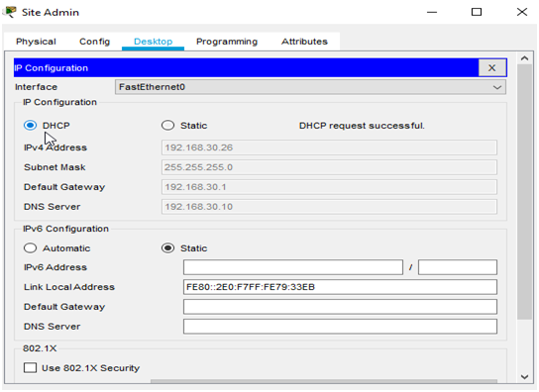Click the Link Local Address field

(340, 287)
